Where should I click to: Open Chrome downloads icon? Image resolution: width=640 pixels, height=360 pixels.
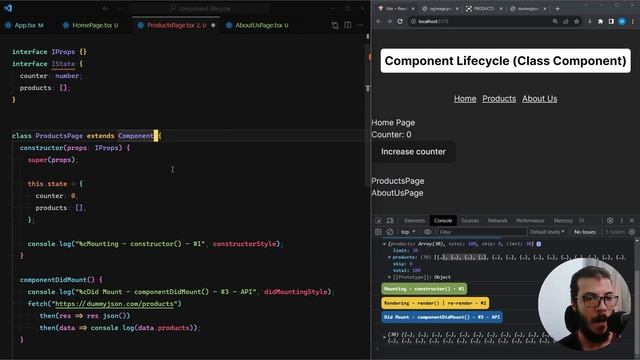(x=589, y=21)
